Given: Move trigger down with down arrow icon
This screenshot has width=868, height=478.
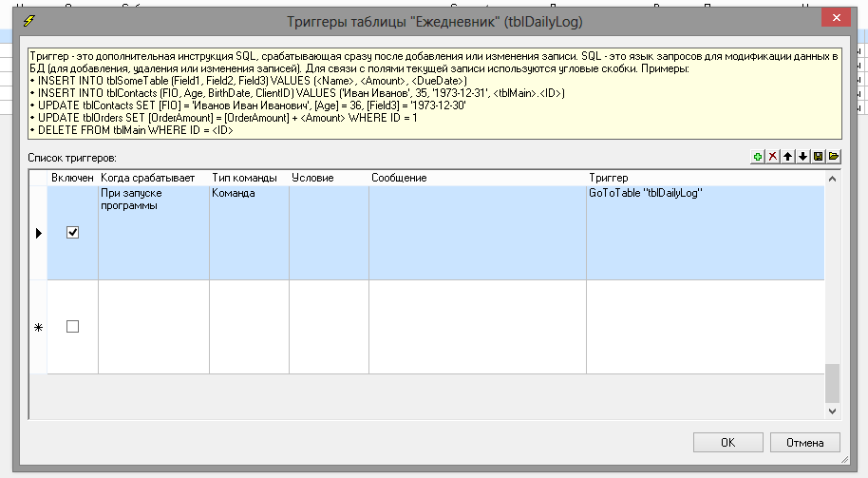Looking at the screenshot, I should click(802, 157).
